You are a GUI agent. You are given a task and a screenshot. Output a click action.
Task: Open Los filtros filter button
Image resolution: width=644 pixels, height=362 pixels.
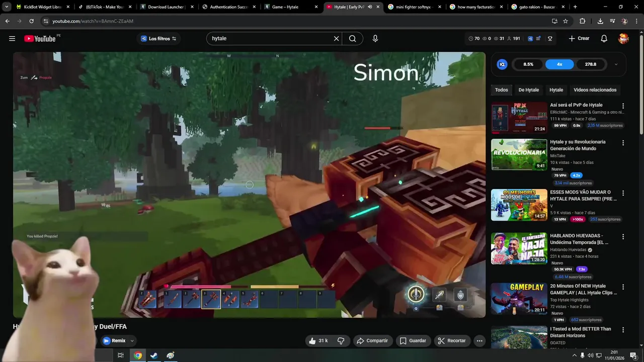pos(158,39)
